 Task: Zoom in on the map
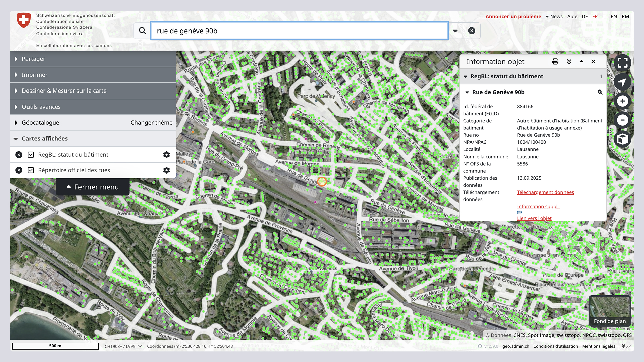(x=622, y=101)
